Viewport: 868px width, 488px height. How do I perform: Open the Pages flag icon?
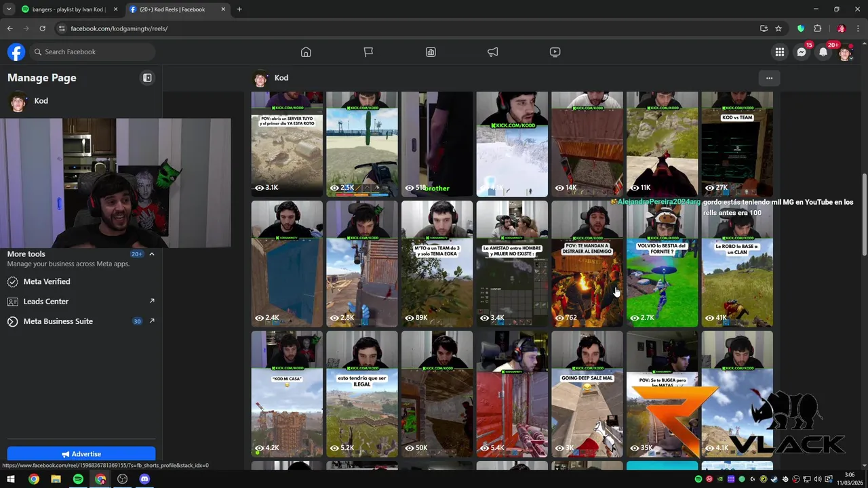368,52
